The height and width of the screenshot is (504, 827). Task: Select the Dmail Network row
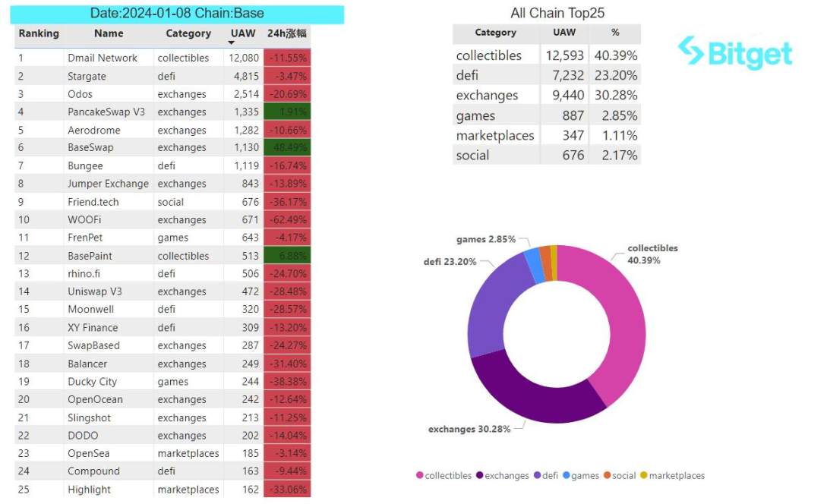[103, 58]
